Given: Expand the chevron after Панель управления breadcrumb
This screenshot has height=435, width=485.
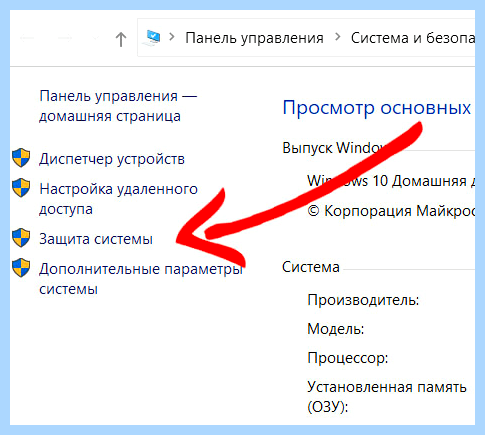Looking at the screenshot, I should click(x=338, y=37).
